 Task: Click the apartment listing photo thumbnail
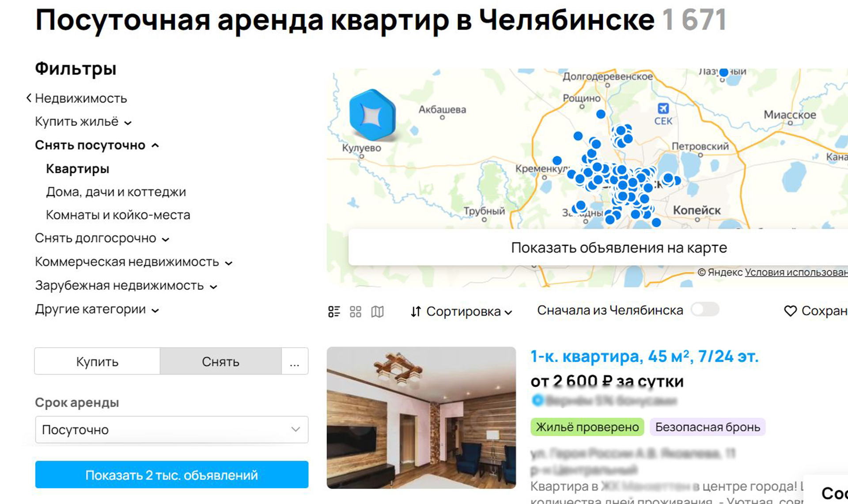(x=421, y=417)
